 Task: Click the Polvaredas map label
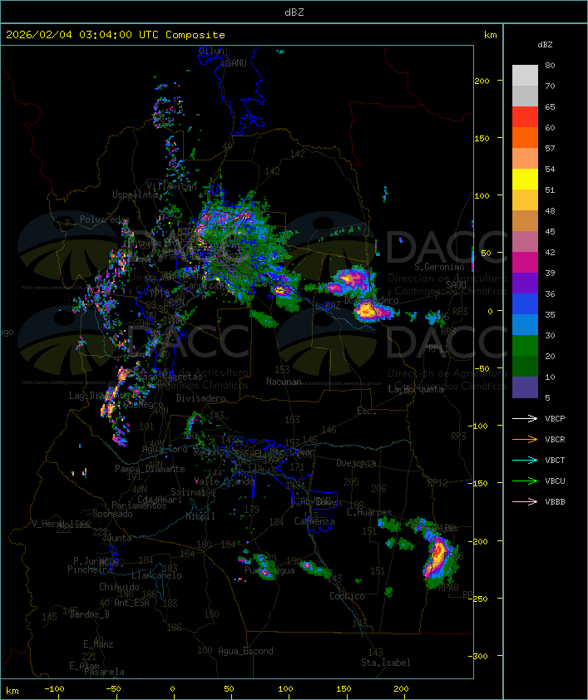coord(105,219)
